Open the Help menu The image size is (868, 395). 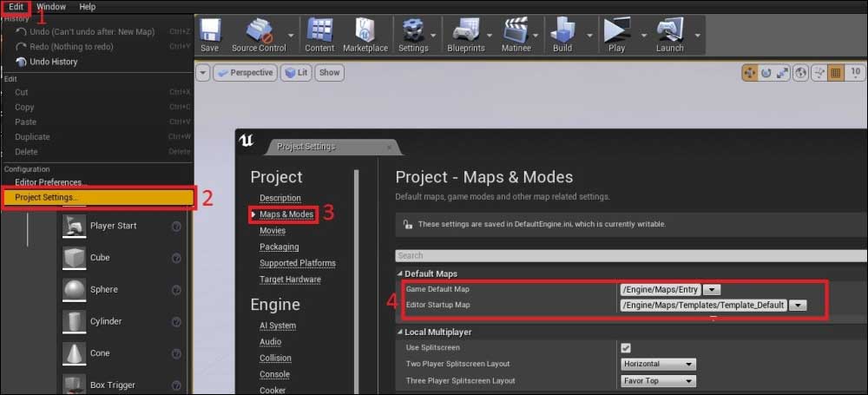click(x=88, y=7)
